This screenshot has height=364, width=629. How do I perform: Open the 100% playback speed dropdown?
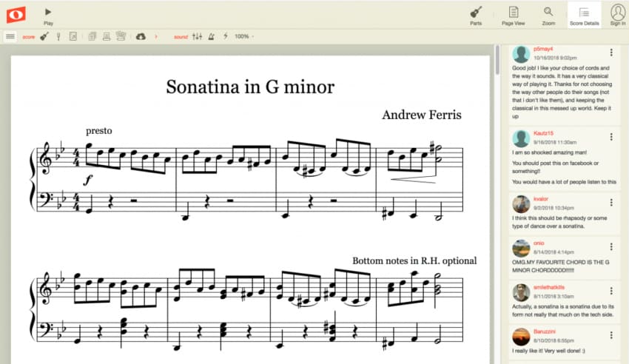tap(243, 36)
